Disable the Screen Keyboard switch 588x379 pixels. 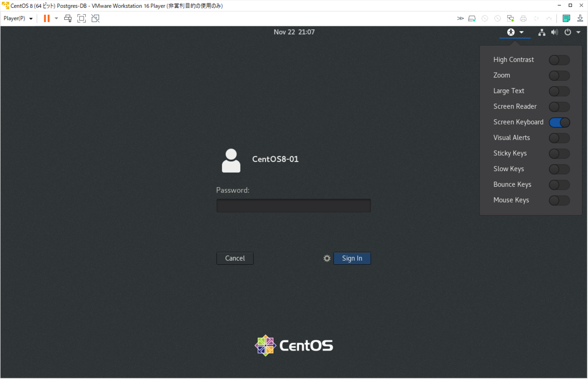559,122
